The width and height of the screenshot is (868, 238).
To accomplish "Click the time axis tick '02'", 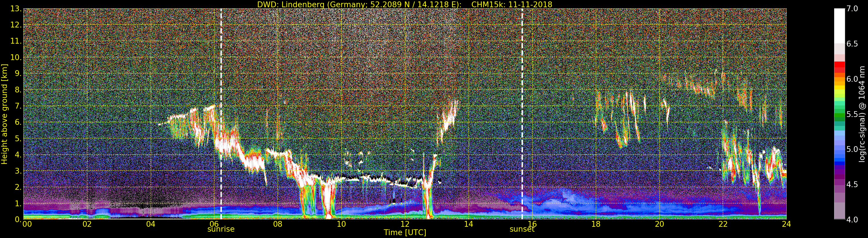I will pyautogui.click(x=87, y=224).
